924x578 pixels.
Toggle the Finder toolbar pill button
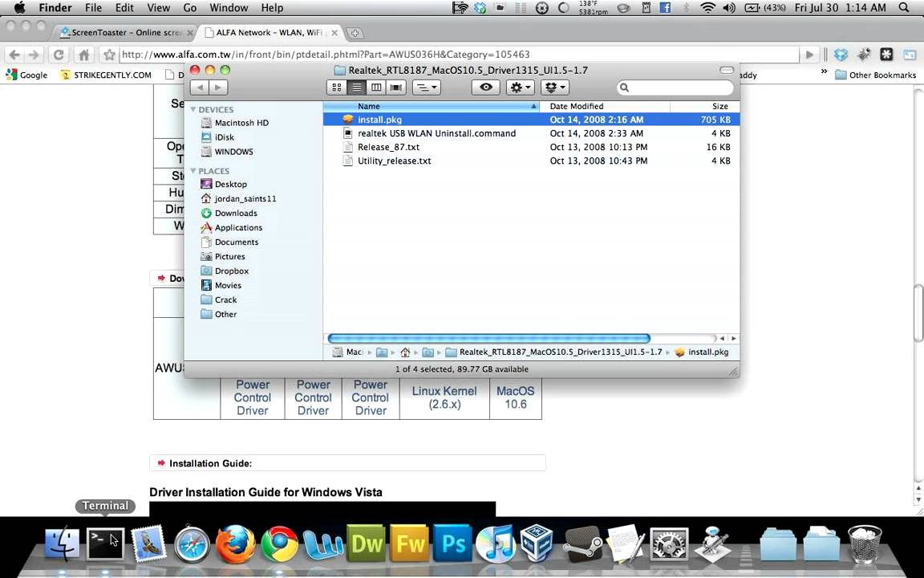(727, 70)
